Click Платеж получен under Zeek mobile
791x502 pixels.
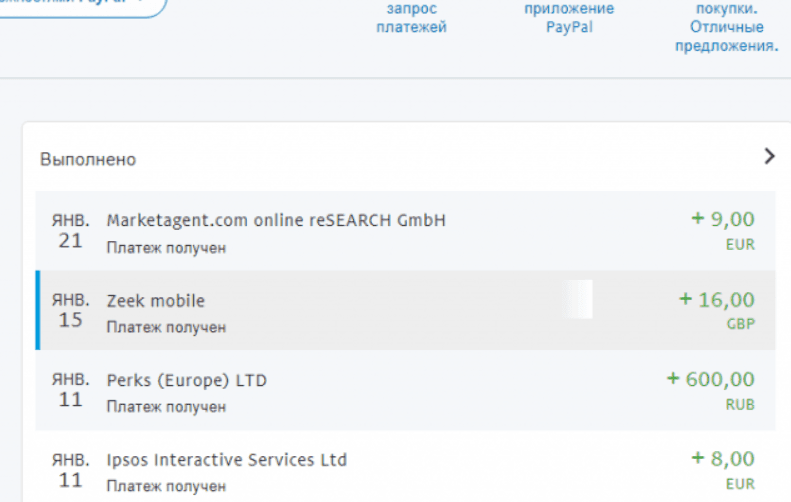[x=166, y=327]
